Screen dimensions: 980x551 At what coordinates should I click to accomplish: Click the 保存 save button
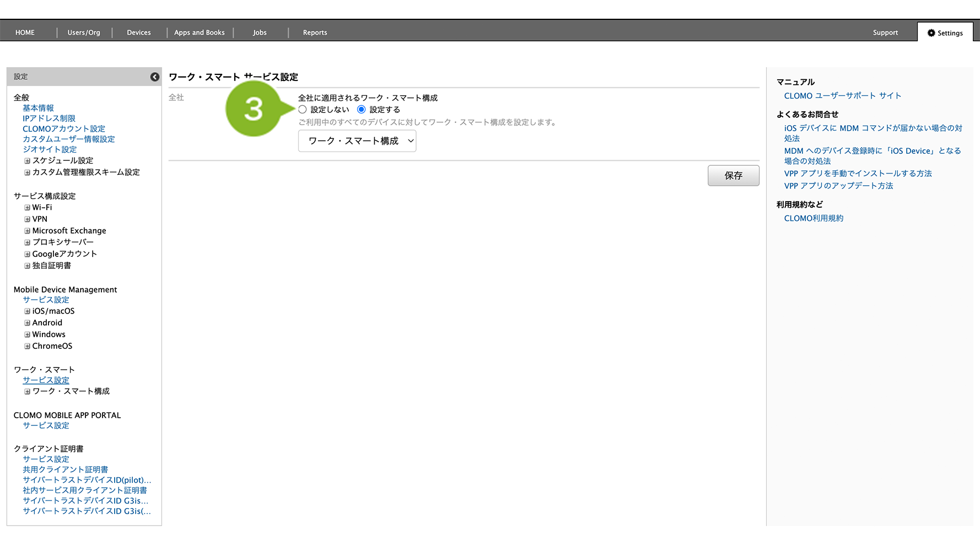(733, 176)
